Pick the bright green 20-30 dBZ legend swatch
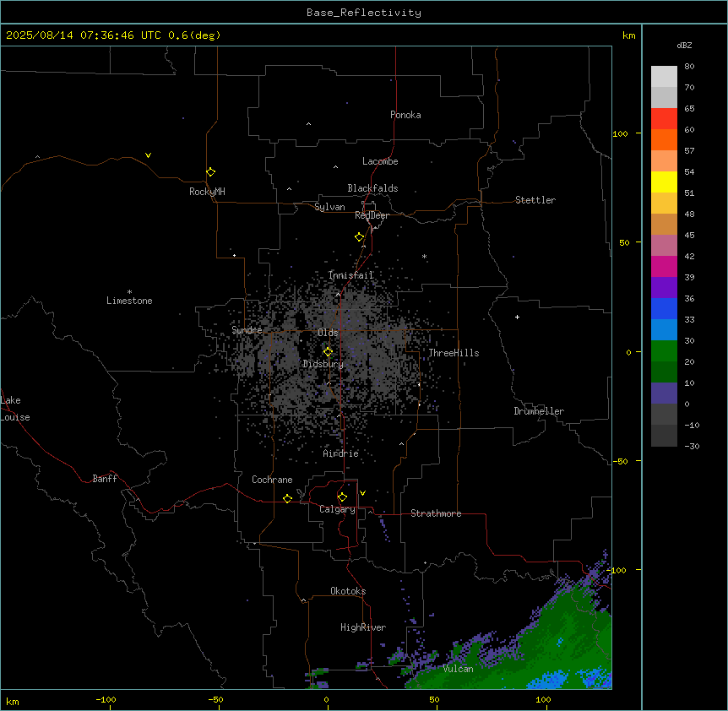Screen dimensions: 728x711 [x=664, y=351]
